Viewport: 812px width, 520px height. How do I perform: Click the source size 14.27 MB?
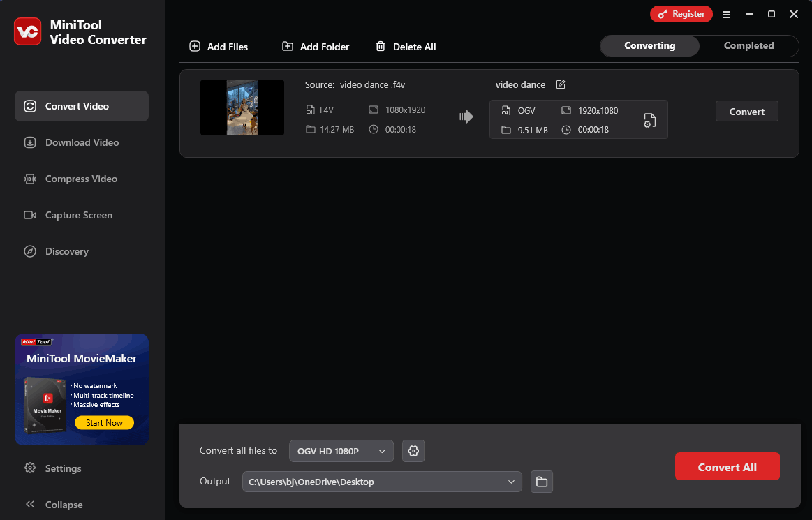(337, 130)
